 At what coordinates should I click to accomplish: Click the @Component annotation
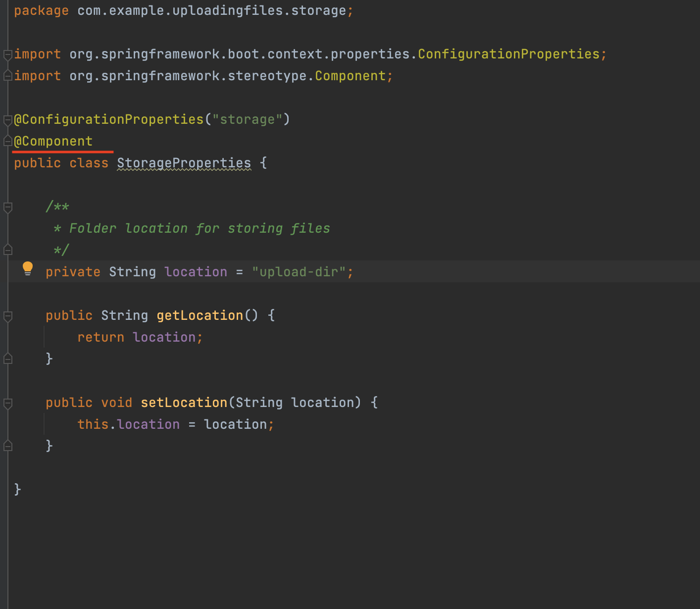53,141
